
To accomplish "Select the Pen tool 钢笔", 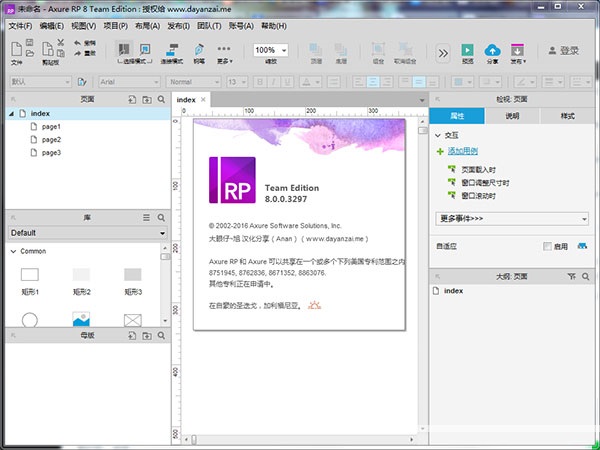I will (x=199, y=50).
